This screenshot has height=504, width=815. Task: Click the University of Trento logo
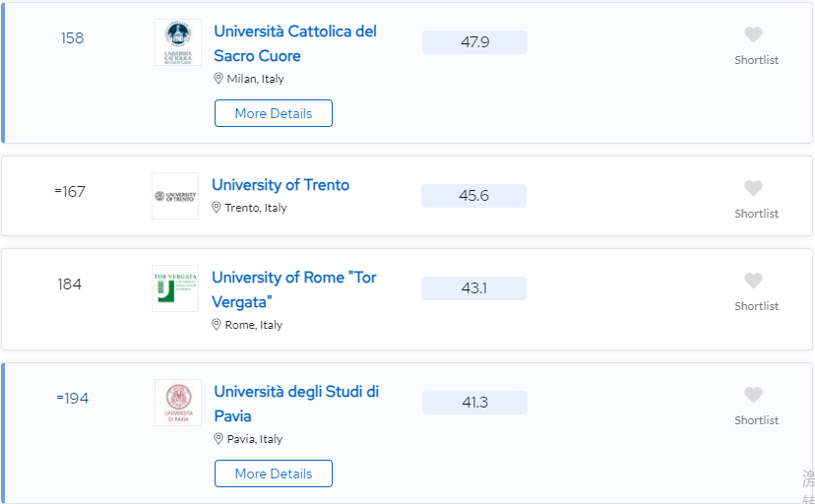click(x=175, y=196)
